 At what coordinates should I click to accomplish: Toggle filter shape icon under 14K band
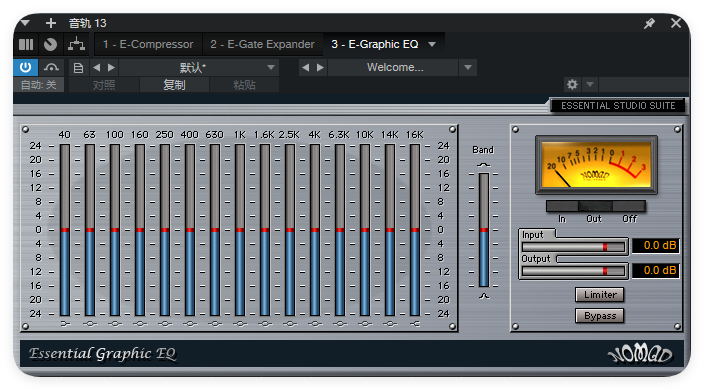(x=390, y=324)
